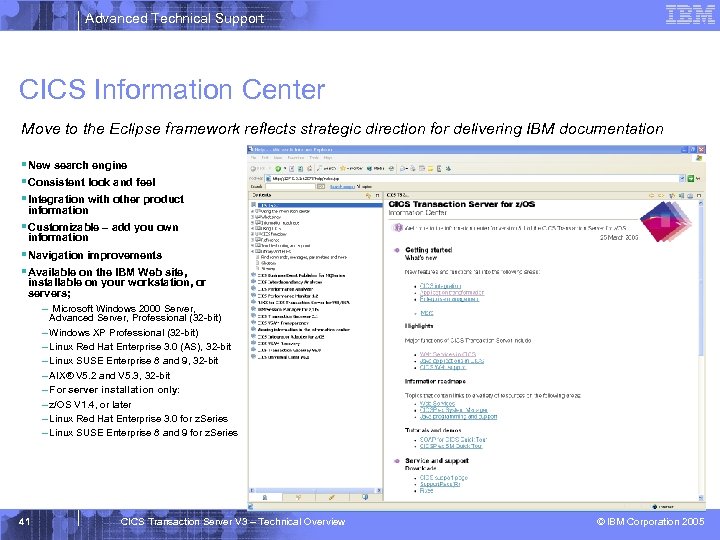Click the Internet zone icon in the status bar
Screen dimensions: 720x540
coord(655,506)
